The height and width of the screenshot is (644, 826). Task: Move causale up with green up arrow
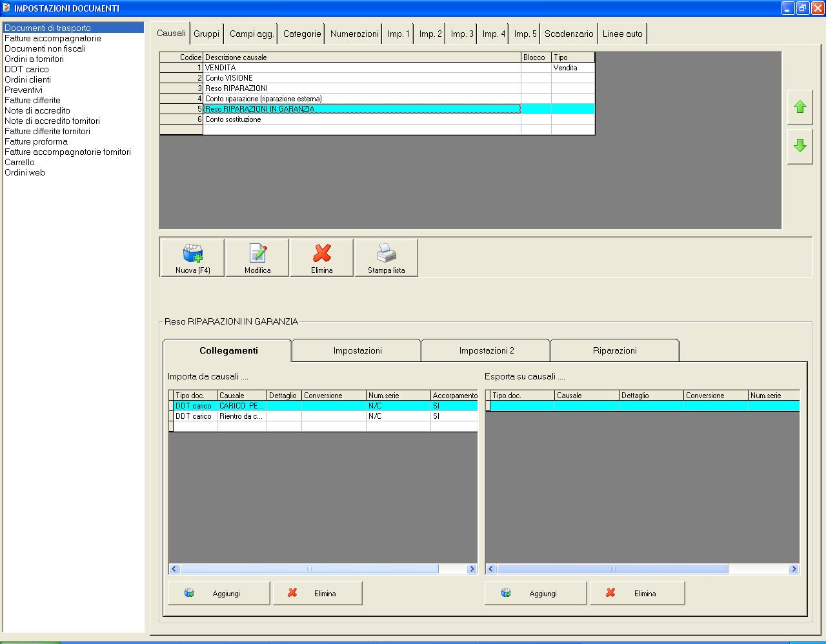tap(800, 107)
